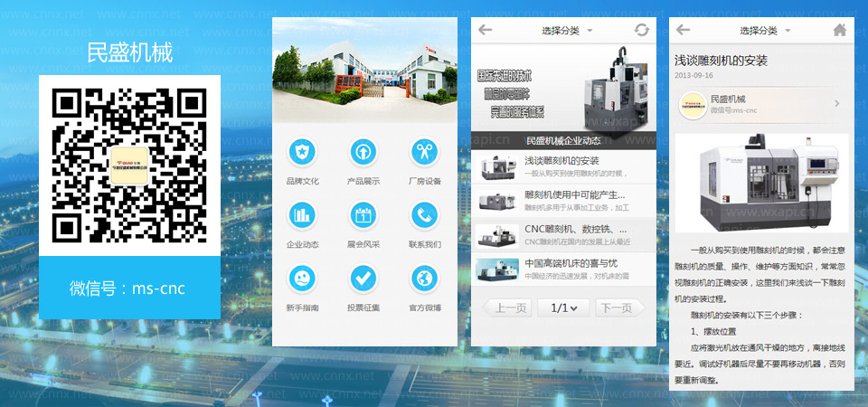Image resolution: width=868 pixels, height=407 pixels.
Task: Open 选择分类 dropdown in news list screen
Action: 567,31
